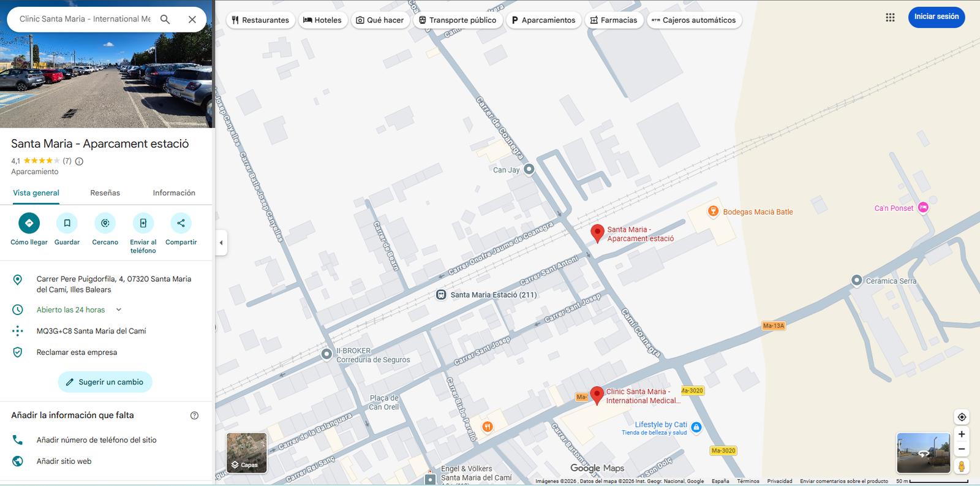The width and height of the screenshot is (980, 486).
Task: Open the Capas layers thumbnail
Action: pos(246,452)
